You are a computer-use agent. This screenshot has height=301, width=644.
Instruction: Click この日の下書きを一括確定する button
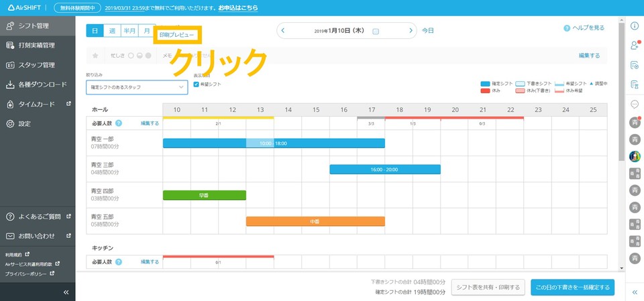tap(572, 287)
